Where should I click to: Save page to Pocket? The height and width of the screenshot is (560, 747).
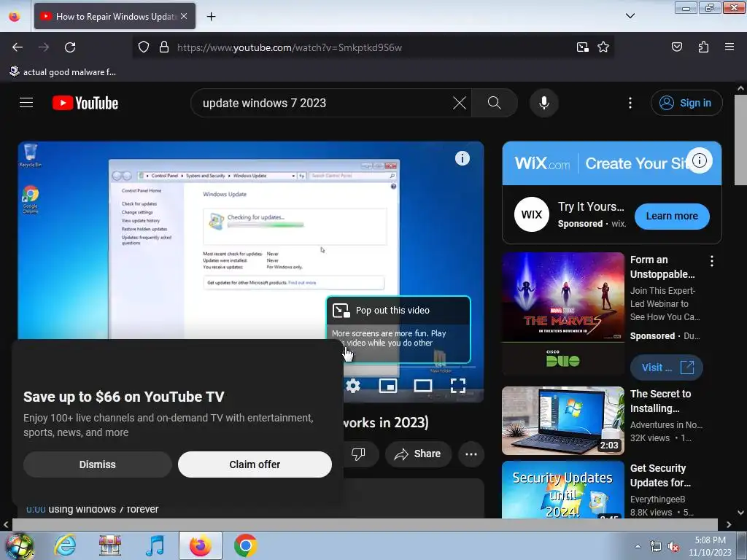tap(676, 47)
